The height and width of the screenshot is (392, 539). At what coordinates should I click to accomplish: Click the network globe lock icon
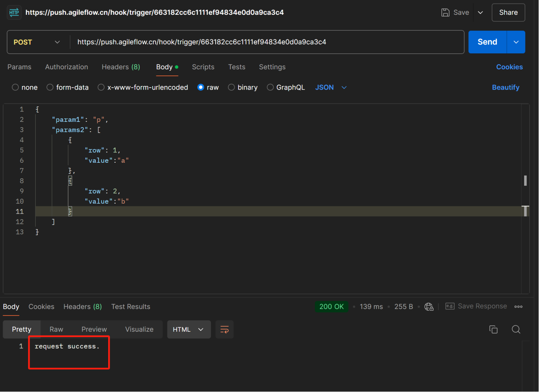429,307
